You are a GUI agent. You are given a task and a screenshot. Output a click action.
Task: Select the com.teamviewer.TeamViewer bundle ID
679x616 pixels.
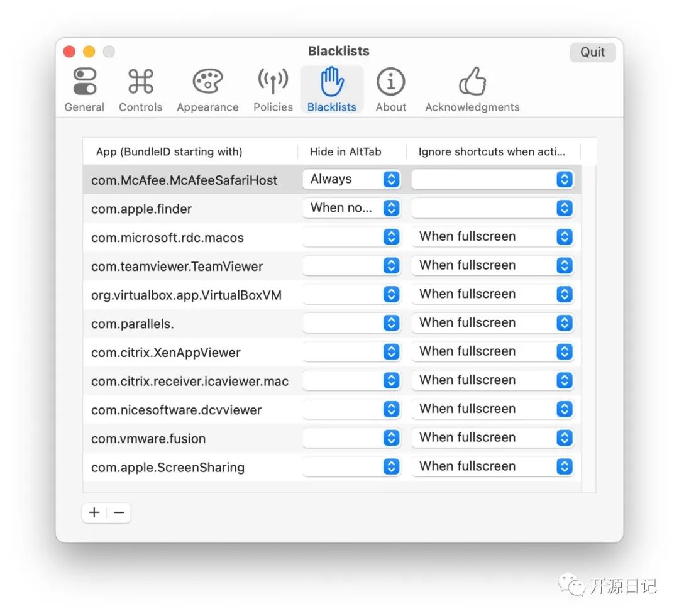pyautogui.click(x=177, y=267)
